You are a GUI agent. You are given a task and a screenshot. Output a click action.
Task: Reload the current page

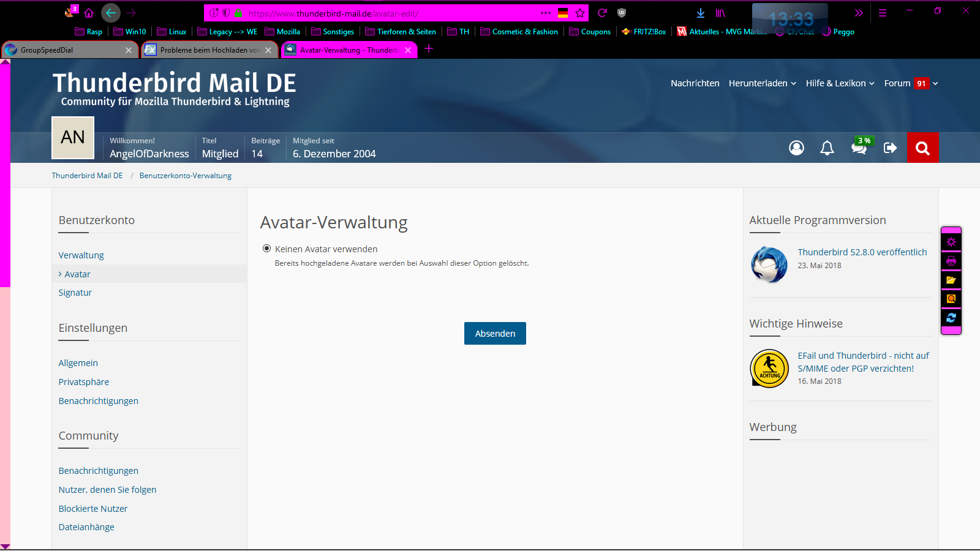[x=602, y=13]
